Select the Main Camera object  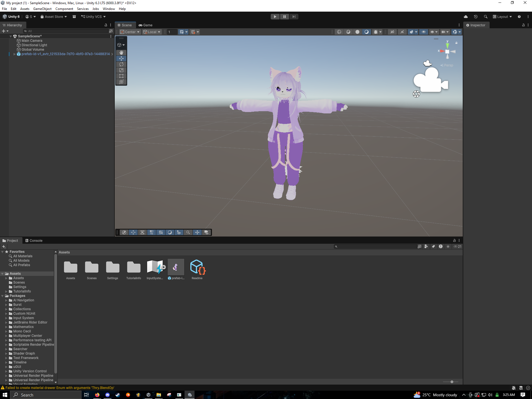32,41
